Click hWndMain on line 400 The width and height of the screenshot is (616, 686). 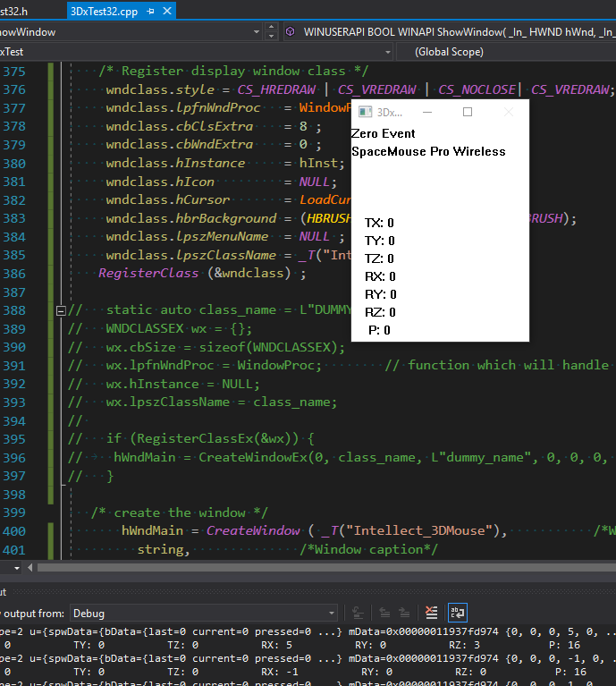(152, 530)
